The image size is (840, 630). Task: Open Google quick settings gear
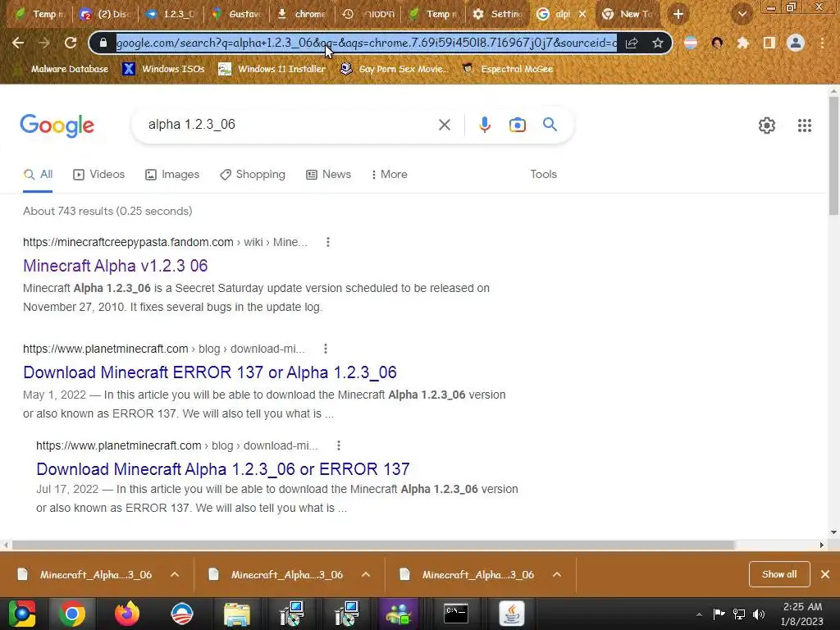767,126
